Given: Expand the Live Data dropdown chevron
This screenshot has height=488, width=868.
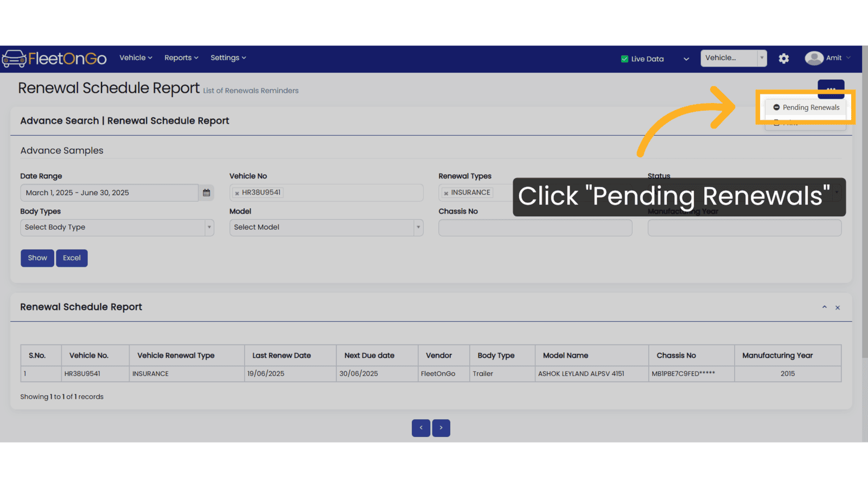Looking at the screenshot, I should coord(686,59).
